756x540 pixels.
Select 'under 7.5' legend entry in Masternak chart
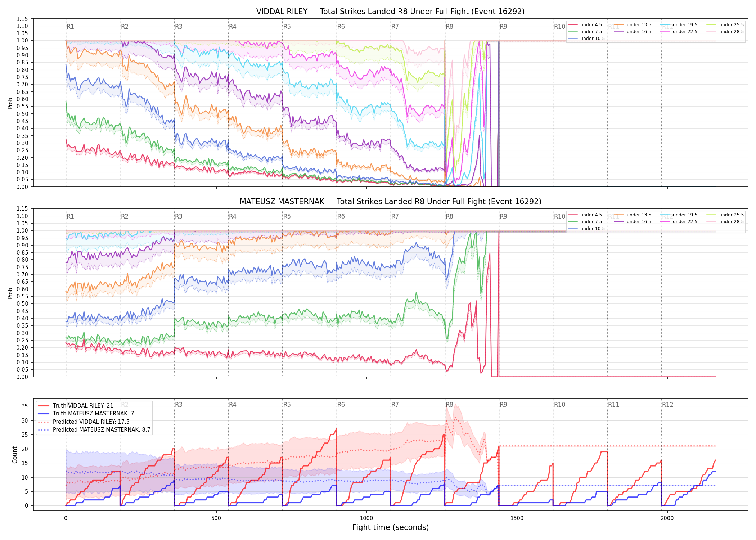click(585, 222)
